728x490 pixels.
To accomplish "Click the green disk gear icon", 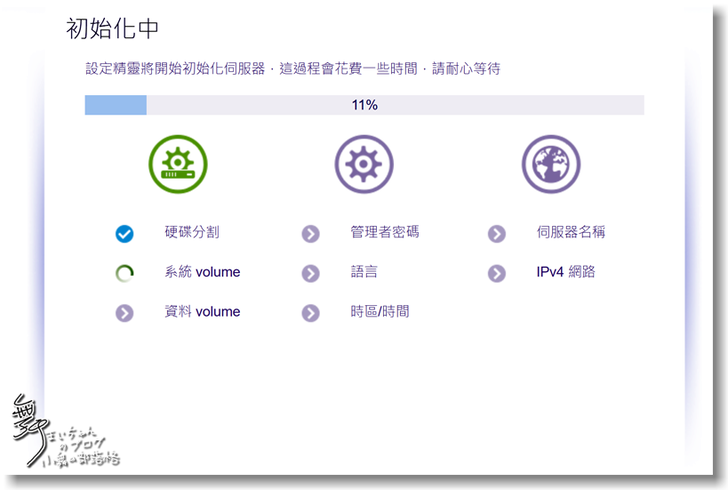I will [178, 164].
